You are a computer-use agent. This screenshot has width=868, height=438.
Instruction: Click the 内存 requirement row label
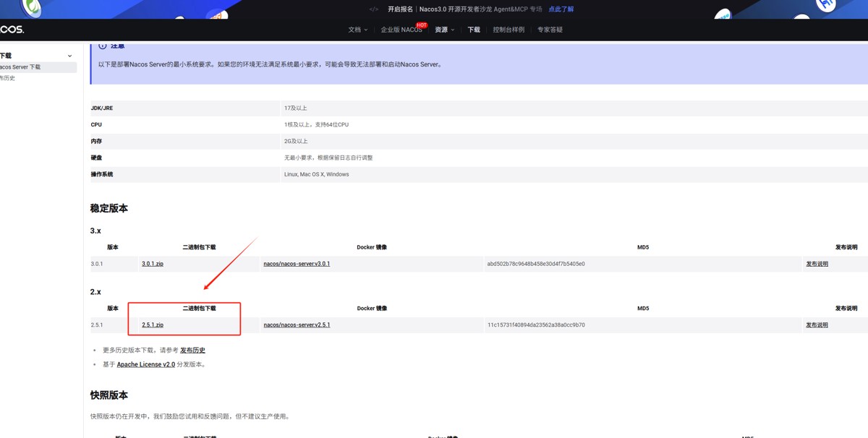[96, 142]
